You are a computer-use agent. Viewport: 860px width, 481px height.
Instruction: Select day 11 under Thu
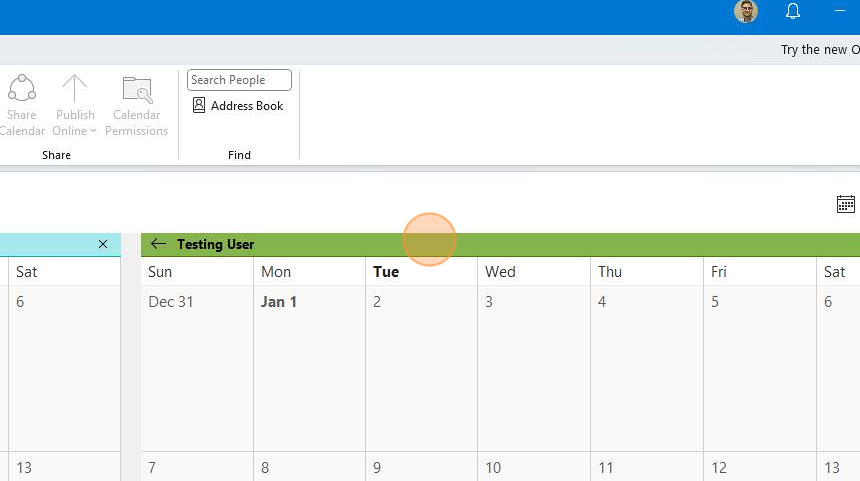tap(646, 468)
